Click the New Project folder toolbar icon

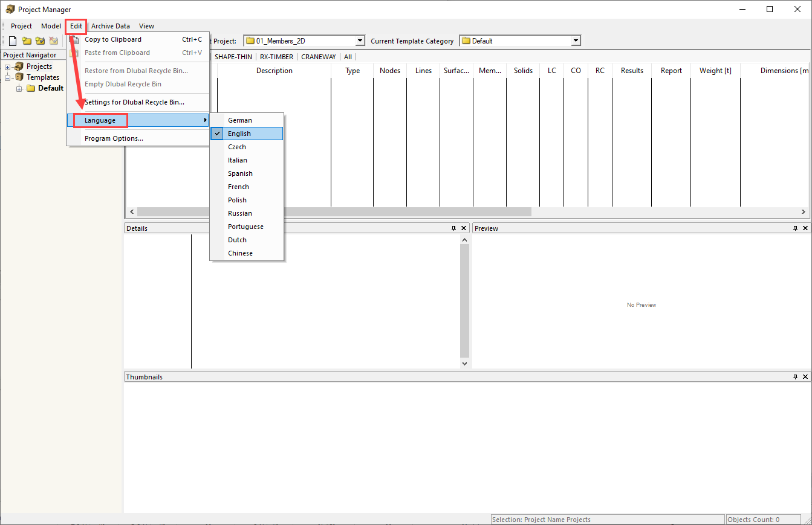[27, 41]
